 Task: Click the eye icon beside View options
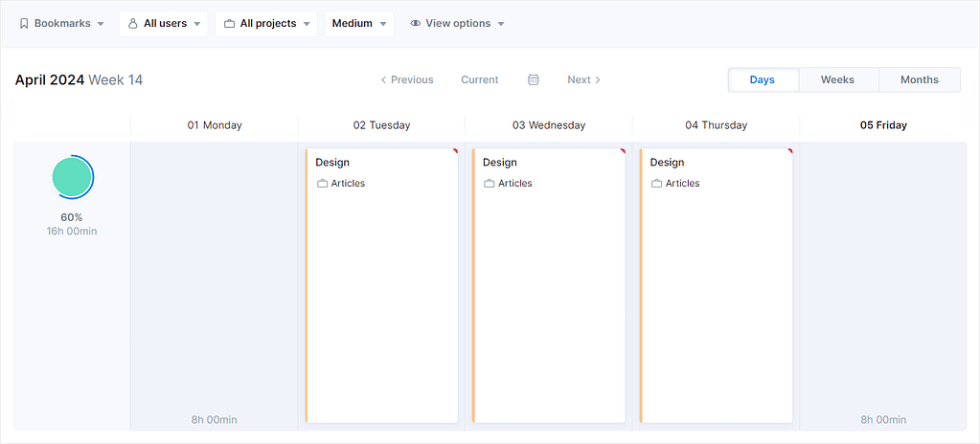point(416,24)
